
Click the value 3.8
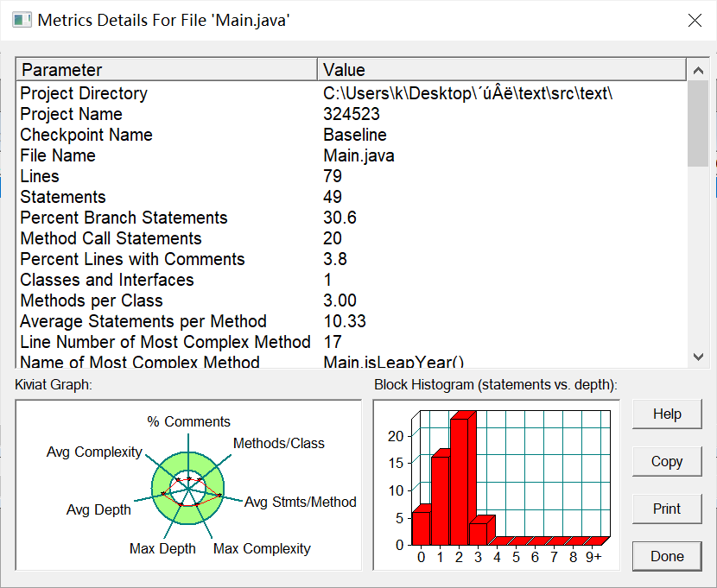335,259
